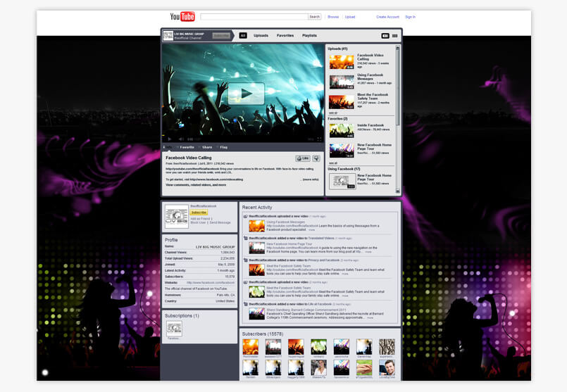Click see all under Favorites list
The height and width of the screenshot is (392, 567).
(x=332, y=163)
